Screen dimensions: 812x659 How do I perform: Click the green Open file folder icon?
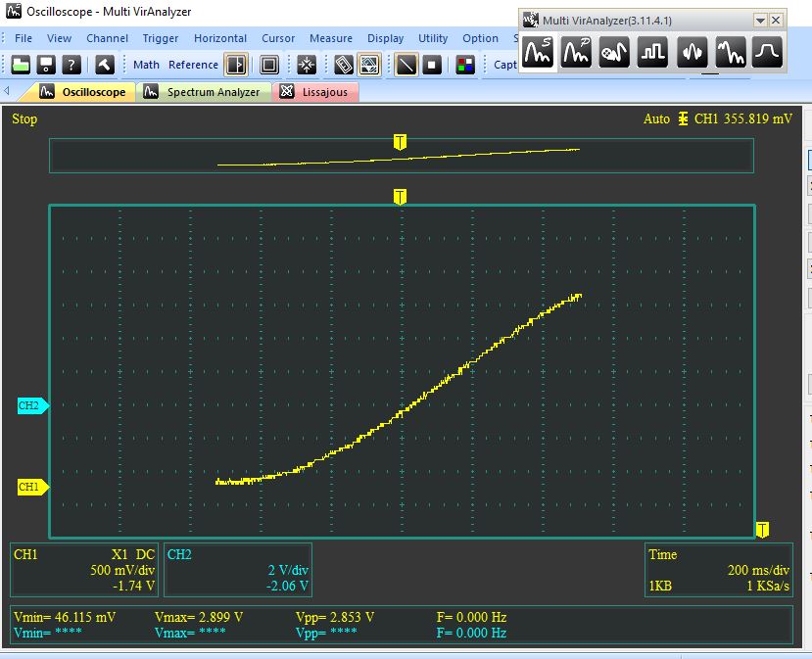tap(21, 65)
